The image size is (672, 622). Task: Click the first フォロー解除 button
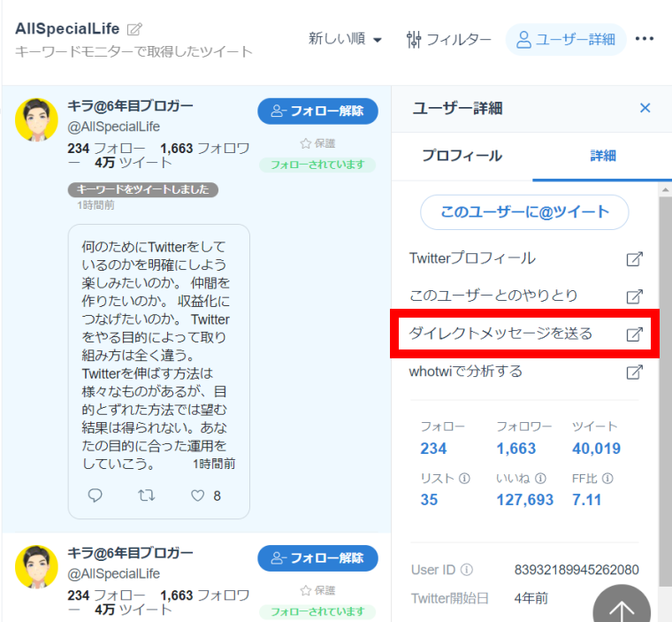(317, 111)
